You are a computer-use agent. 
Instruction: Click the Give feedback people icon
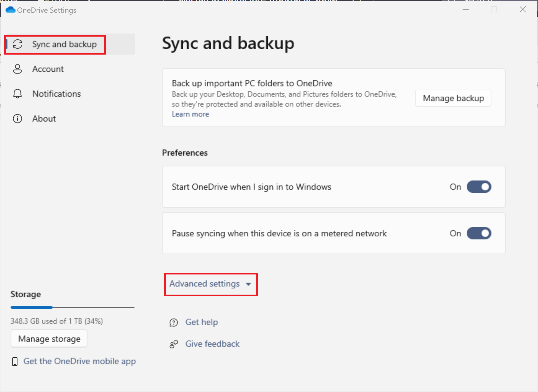[x=174, y=344]
